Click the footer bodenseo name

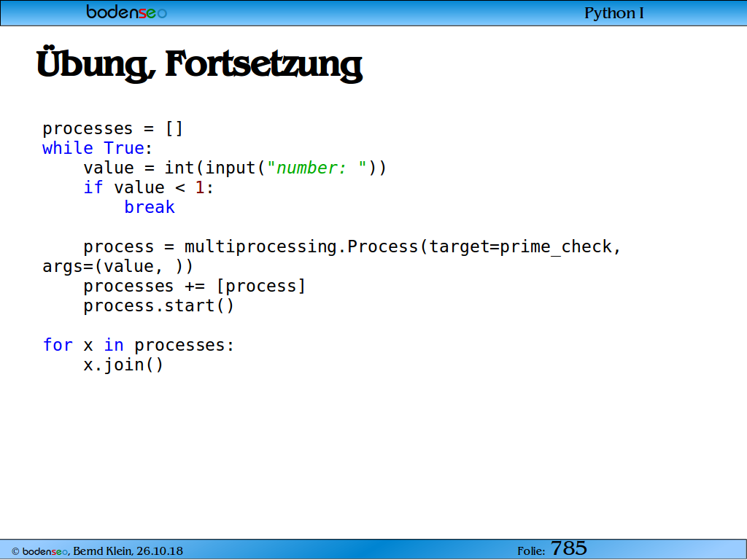point(44,551)
